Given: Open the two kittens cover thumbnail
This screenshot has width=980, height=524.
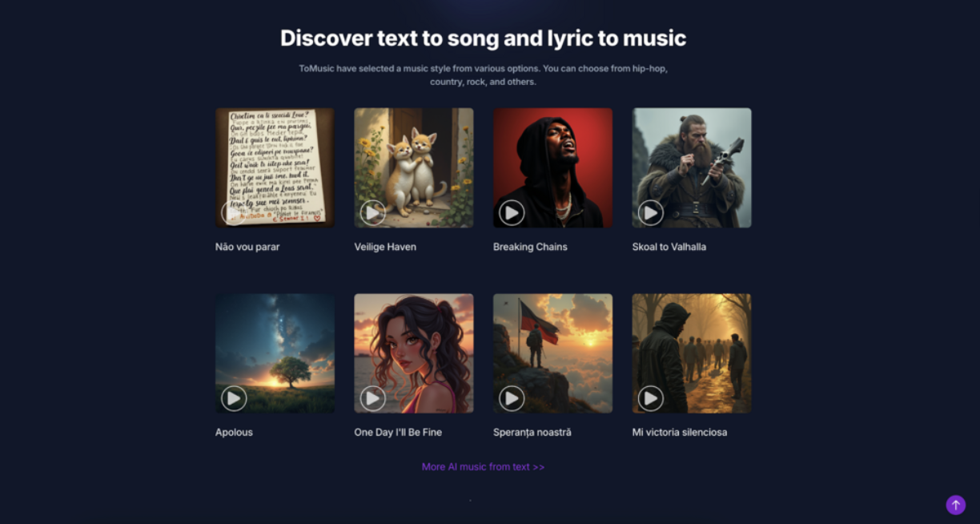Looking at the screenshot, I should pyautogui.click(x=414, y=167).
